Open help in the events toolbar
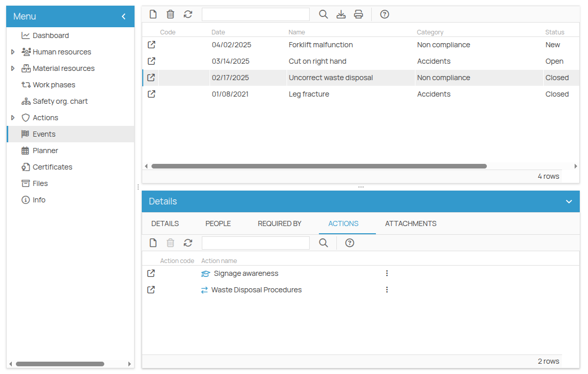588x374 pixels. pyautogui.click(x=385, y=14)
